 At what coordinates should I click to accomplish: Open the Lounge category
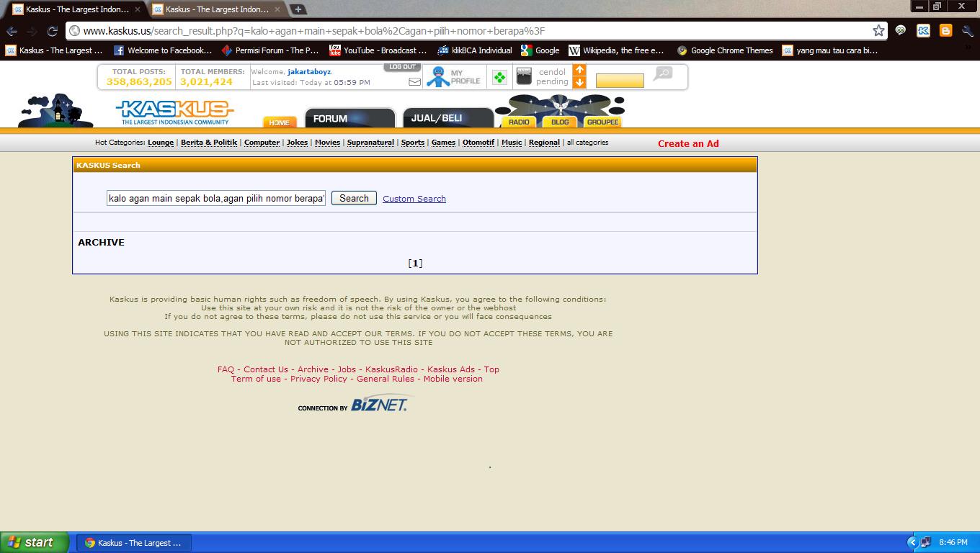point(161,143)
